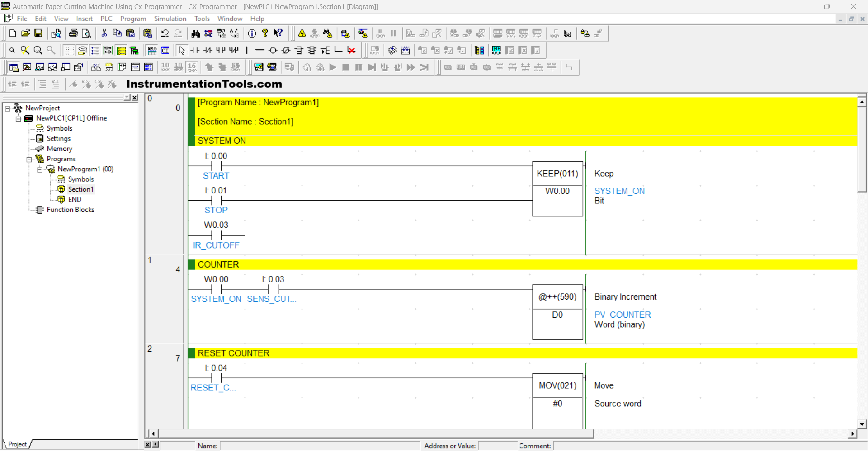Undo the last action

(165, 33)
